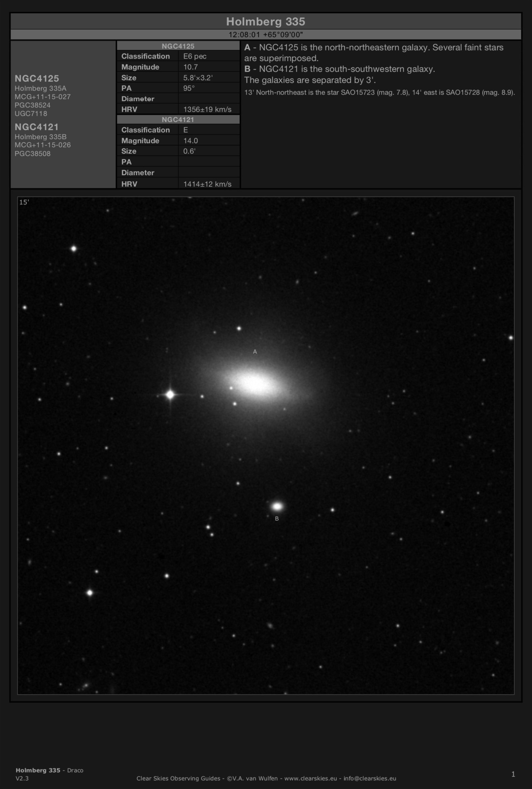Click the 15' field-of-view label

(x=24, y=202)
